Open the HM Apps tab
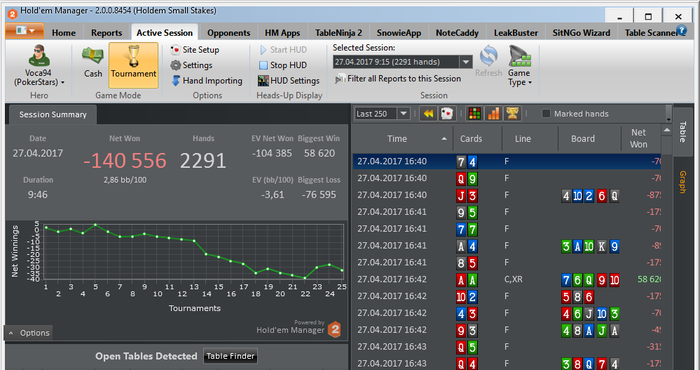Viewport: 700px width, 370px height. (282, 33)
